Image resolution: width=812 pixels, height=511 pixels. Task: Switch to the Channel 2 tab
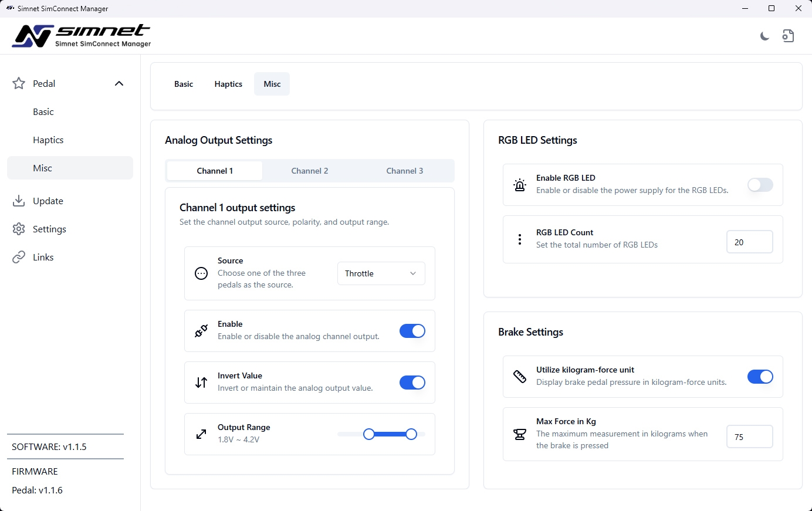310,171
